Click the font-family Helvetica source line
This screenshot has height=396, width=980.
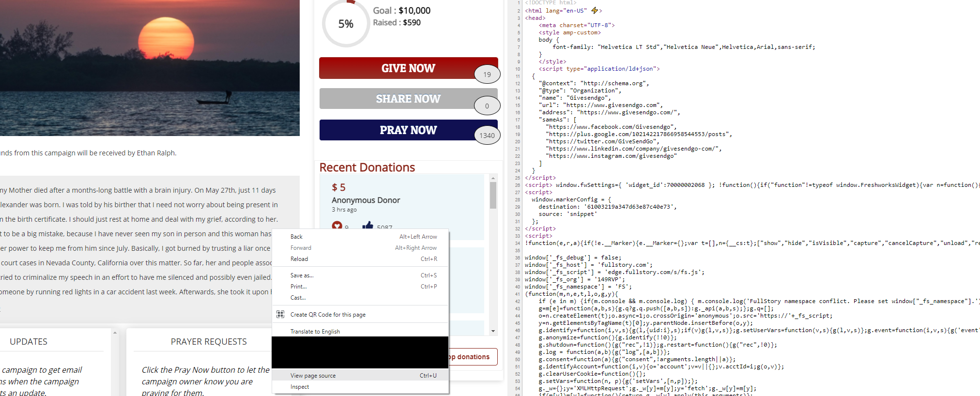(684, 47)
